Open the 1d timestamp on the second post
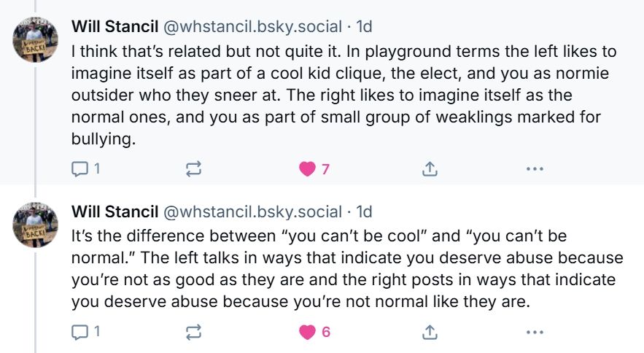Viewport: 644px width, 353px height. (x=363, y=212)
